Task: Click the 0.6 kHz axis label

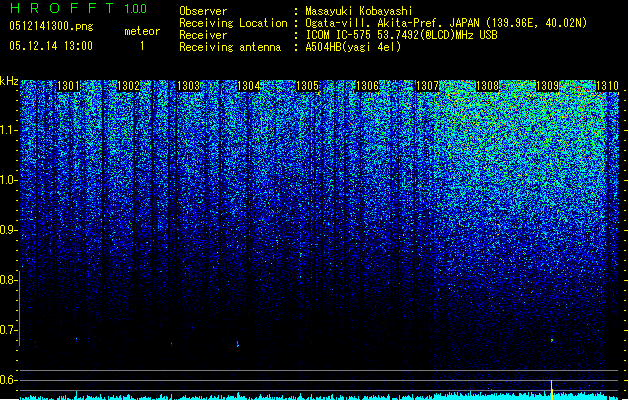Action: click(x=9, y=380)
